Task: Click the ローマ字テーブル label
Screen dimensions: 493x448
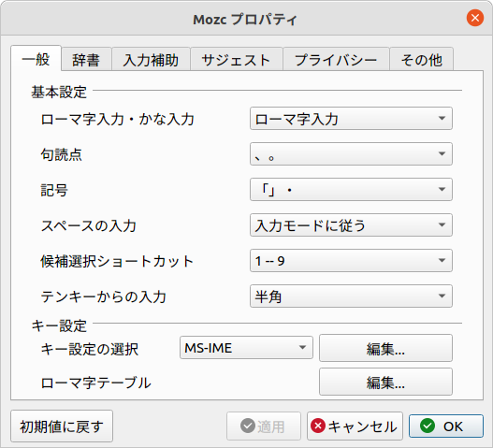Action: 96,383
